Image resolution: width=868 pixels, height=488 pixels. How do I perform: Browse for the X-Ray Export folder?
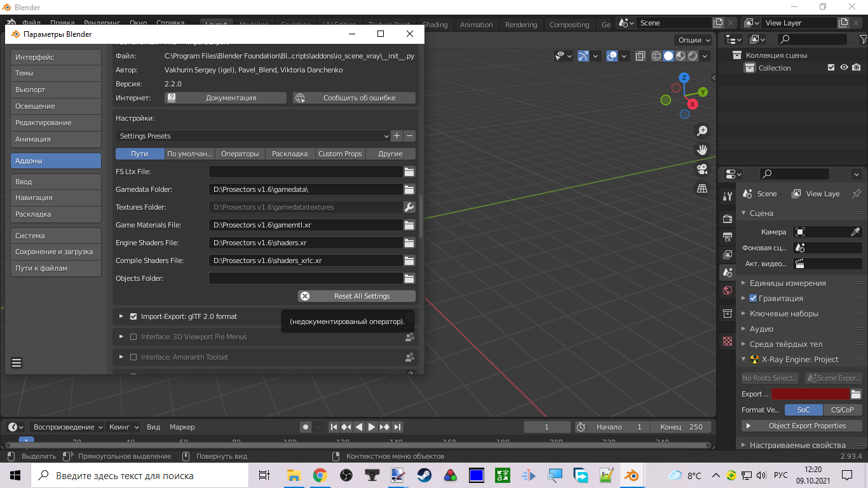(x=856, y=394)
